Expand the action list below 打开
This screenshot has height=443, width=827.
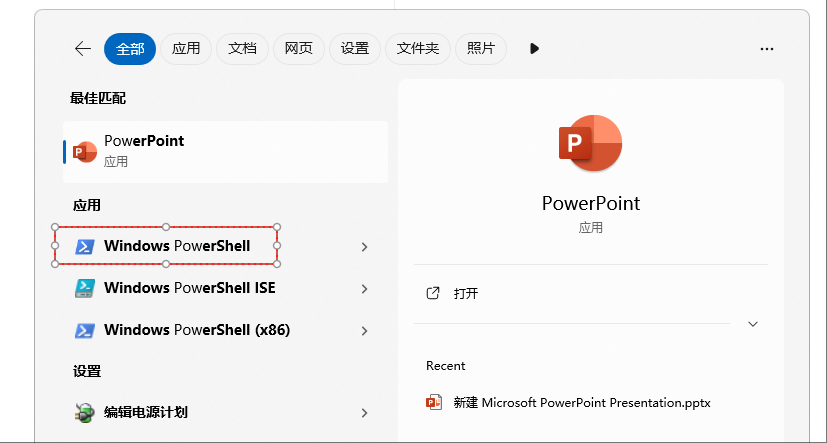click(753, 324)
